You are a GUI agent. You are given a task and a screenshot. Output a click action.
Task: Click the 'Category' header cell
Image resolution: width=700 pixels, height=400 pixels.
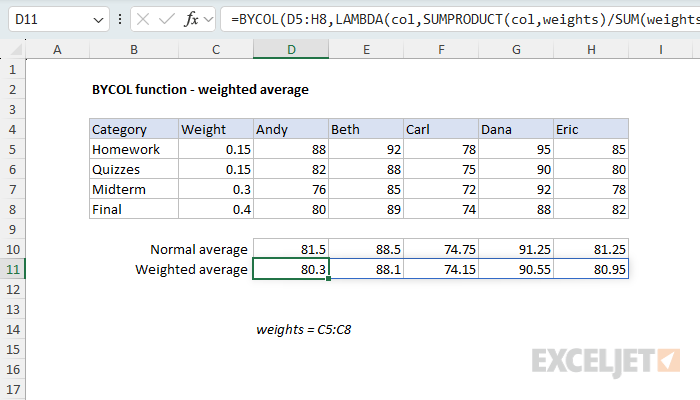[134, 129]
